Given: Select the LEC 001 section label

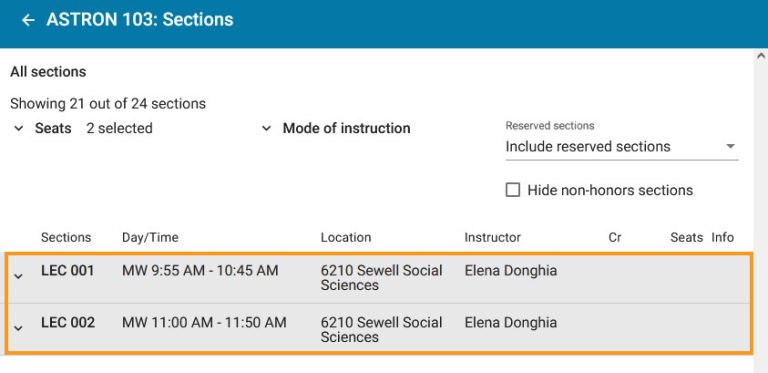Looking at the screenshot, I should [x=68, y=270].
